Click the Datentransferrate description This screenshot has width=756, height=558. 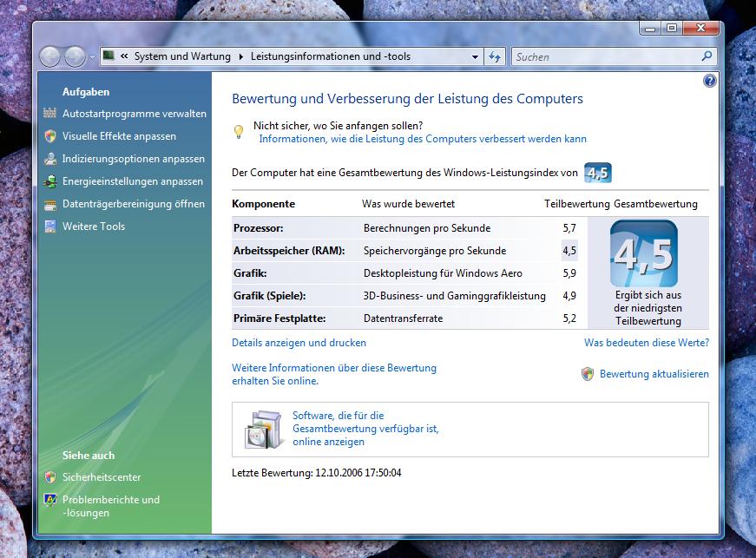(403, 318)
